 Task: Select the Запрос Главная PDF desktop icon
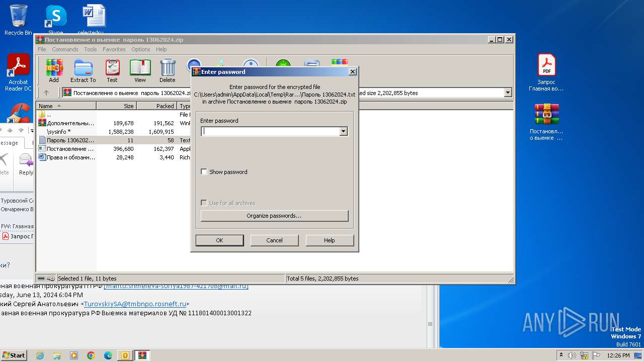tap(546, 72)
